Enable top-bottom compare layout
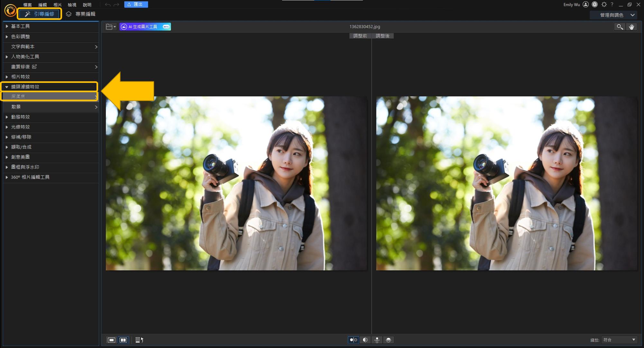This screenshot has width=644, height=348. pos(377,340)
